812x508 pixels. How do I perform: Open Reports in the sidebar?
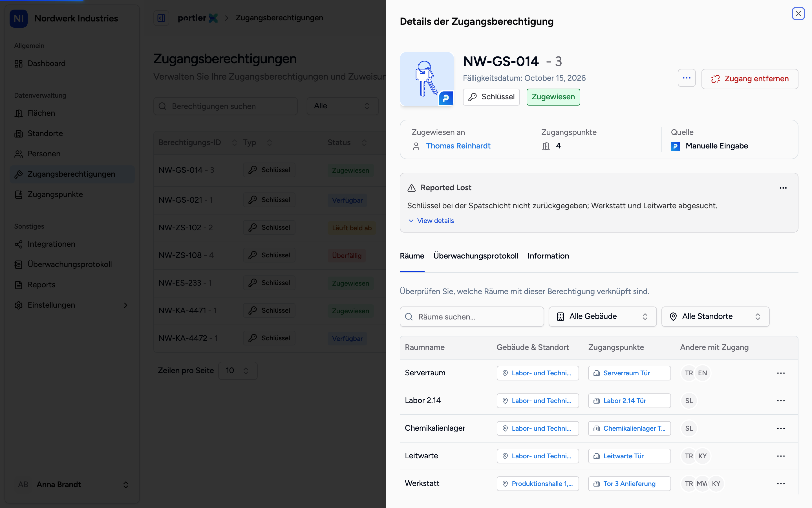(x=72, y=285)
